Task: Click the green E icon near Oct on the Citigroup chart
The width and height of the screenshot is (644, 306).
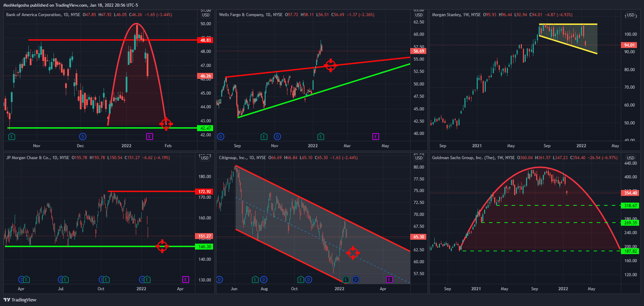Action: (301, 280)
